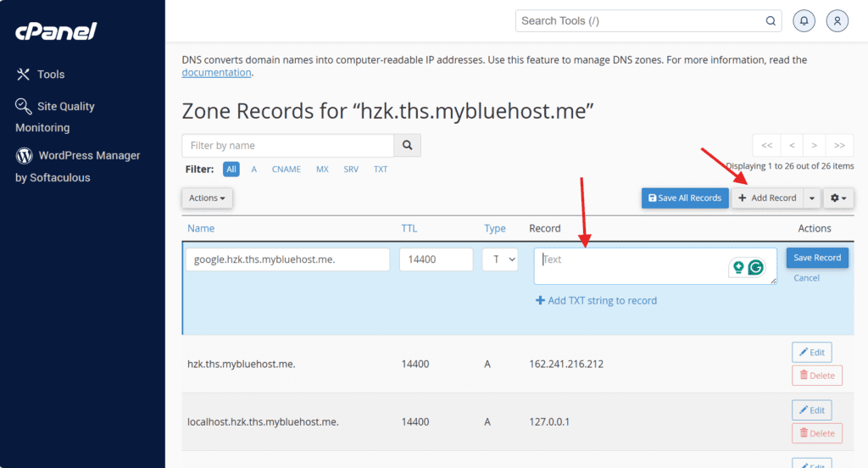This screenshot has width=868, height=468.
Task: Click the filter-by-name search button
Action: (x=407, y=146)
